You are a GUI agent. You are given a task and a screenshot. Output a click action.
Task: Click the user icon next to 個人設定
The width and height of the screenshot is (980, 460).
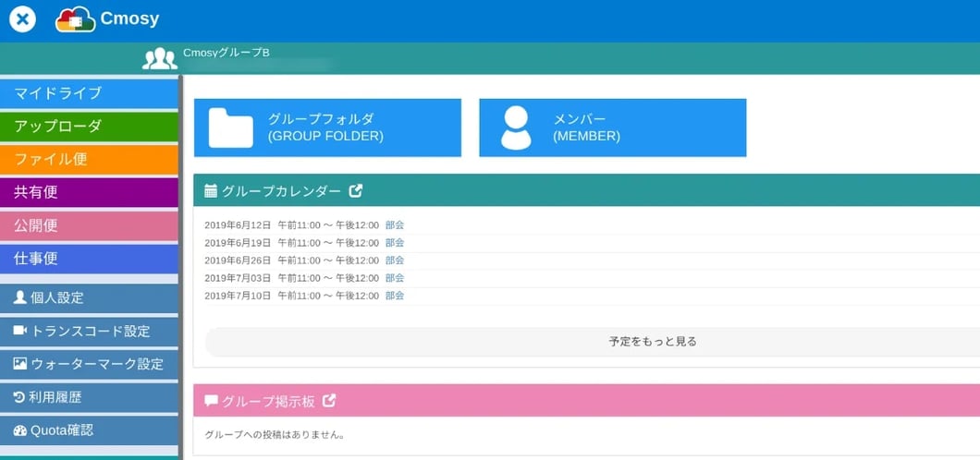tap(20, 297)
